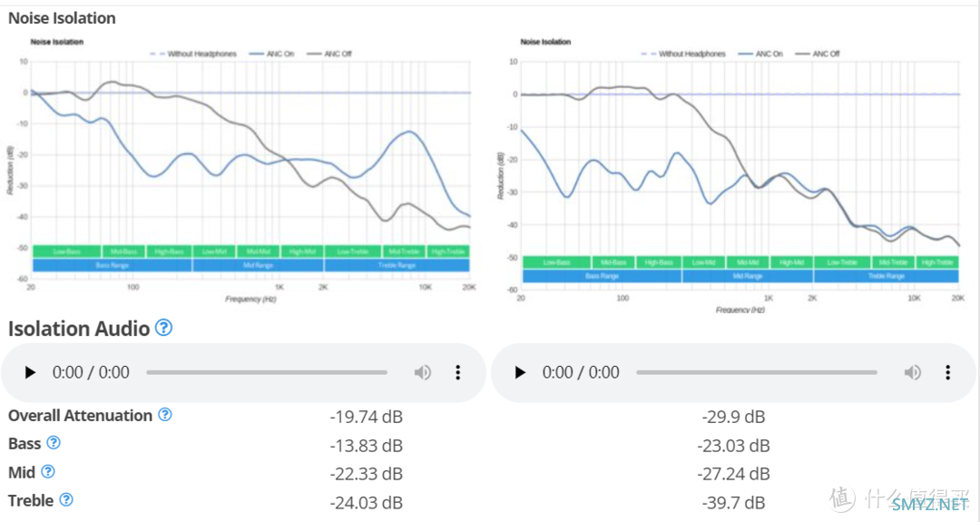Select the -23.03 dB bass value
Viewport: 980px width, 522px height.
pyautogui.click(x=733, y=446)
